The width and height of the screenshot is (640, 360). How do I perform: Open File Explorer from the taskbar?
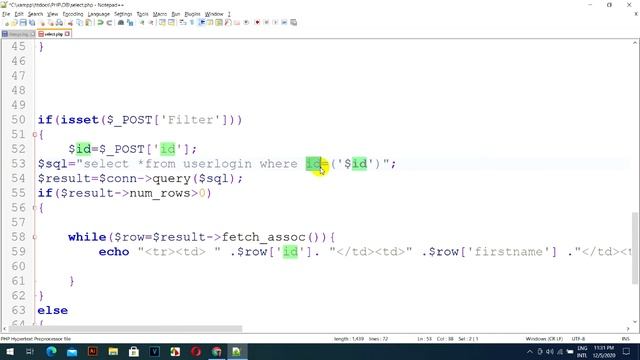[113, 351]
